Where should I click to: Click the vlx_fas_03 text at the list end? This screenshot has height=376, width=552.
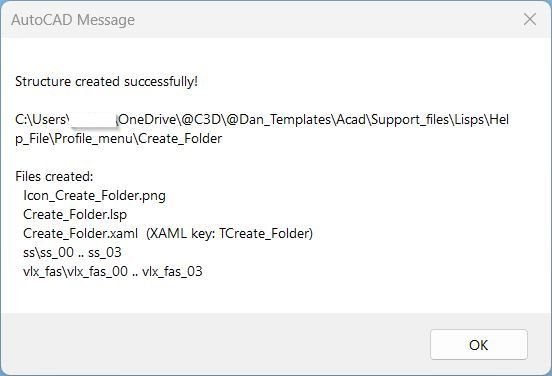pos(172,271)
